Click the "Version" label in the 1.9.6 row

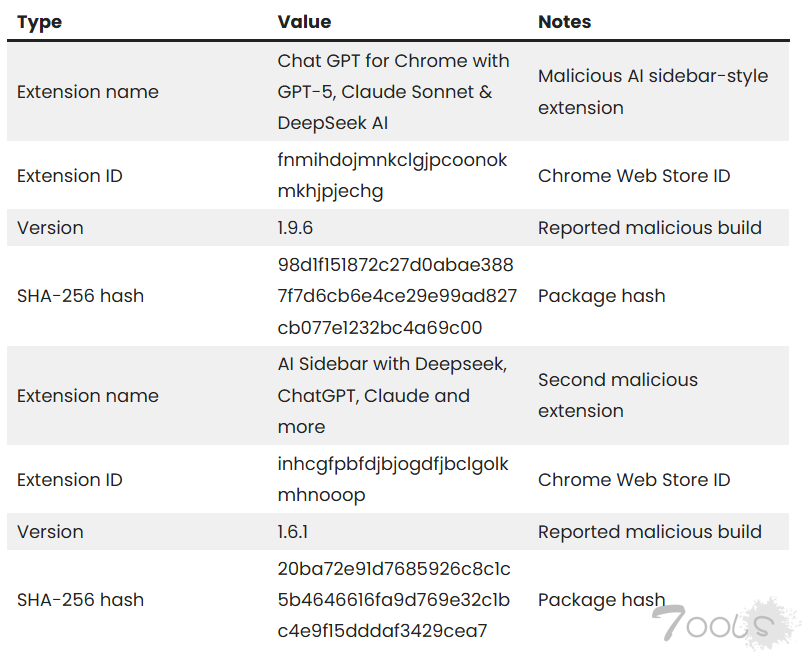(x=50, y=228)
